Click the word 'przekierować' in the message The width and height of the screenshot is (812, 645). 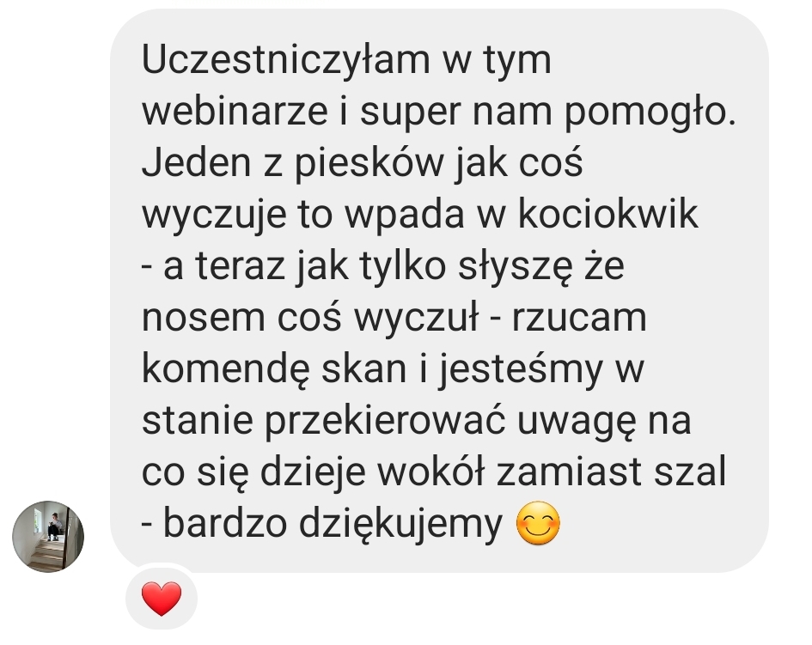pyautogui.click(x=385, y=422)
